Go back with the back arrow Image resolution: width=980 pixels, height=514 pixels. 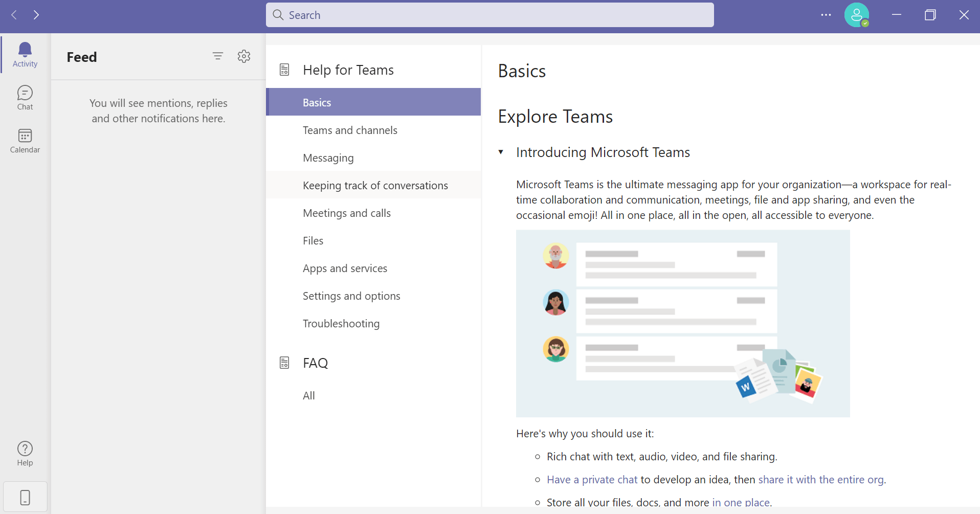tap(14, 15)
